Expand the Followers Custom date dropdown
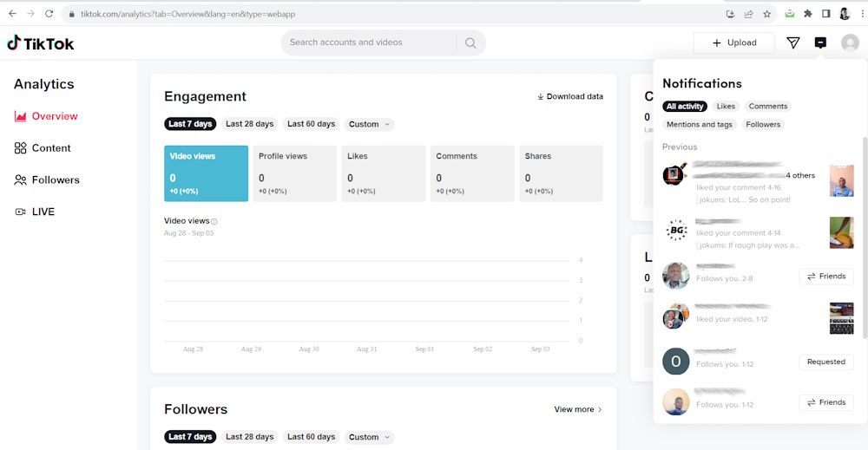The width and height of the screenshot is (868, 450). pyautogui.click(x=369, y=437)
